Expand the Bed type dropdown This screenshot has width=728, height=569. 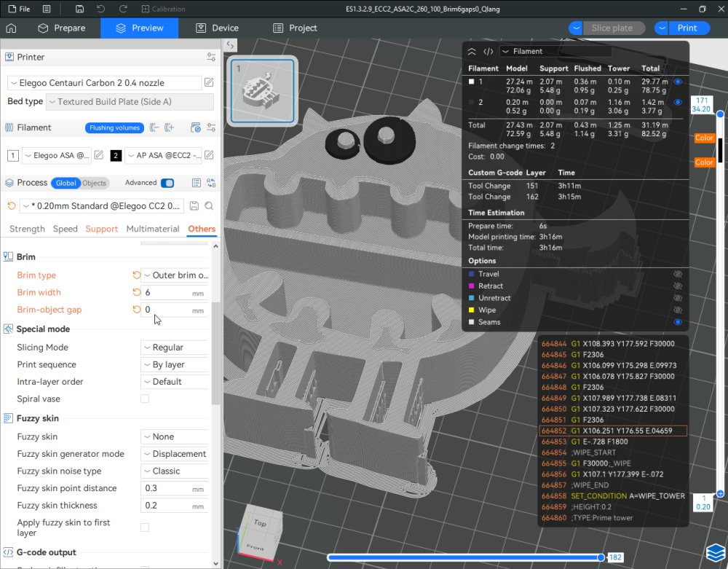(x=130, y=102)
